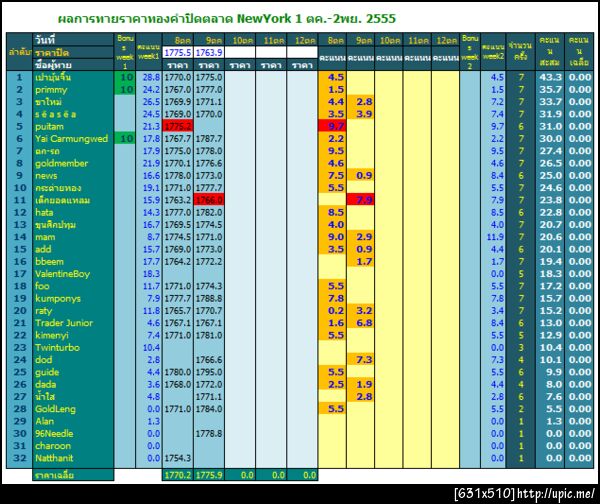The height and width of the screenshot is (504, 600).
Task: Click the player name "GoldLeng"
Action: [55, 409]
